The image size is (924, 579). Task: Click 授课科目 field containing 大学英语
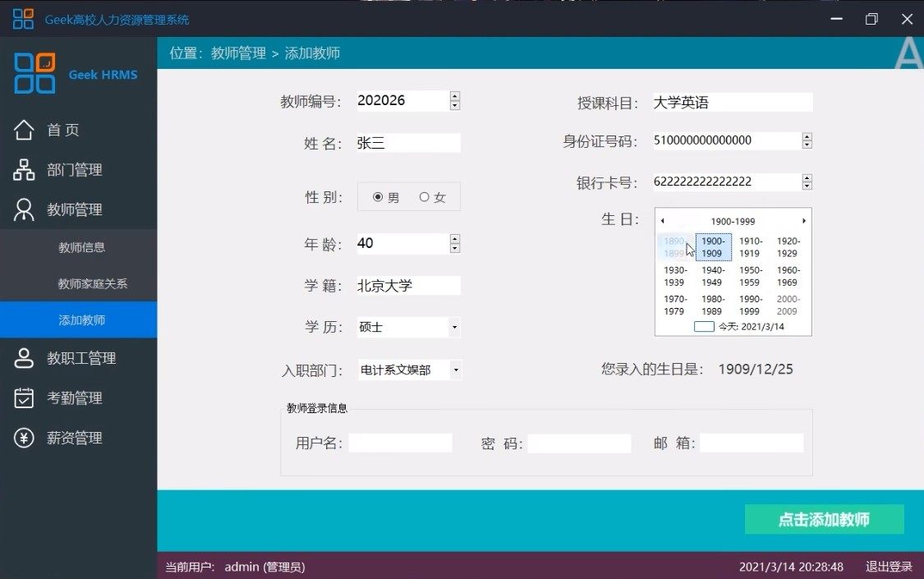(733, 102)
